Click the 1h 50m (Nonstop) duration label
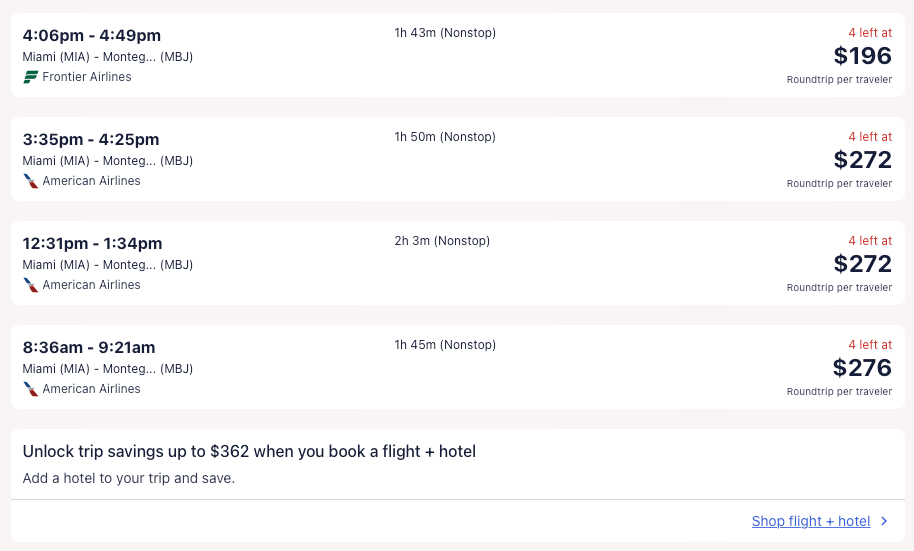914x551 pixels. click(x=445, y=137)
